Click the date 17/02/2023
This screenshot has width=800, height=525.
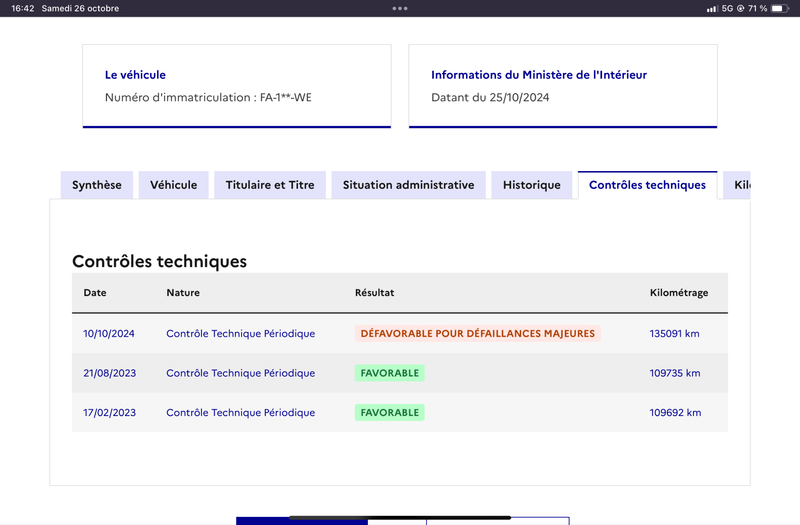tap(110, 412)
